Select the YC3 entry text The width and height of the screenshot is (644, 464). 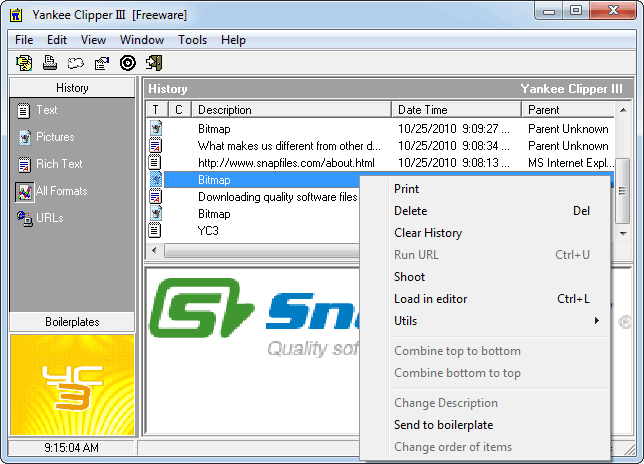click(208, 231)
